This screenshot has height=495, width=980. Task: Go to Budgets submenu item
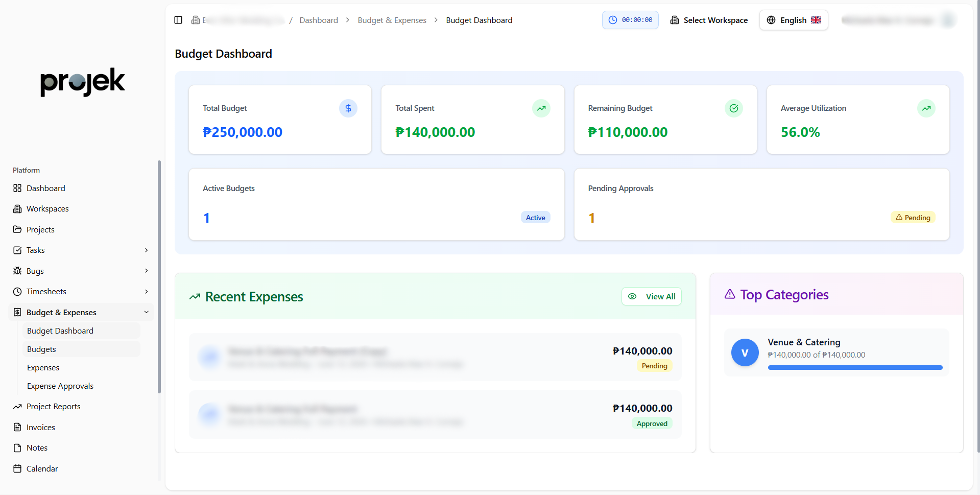(x=41, y=349)
